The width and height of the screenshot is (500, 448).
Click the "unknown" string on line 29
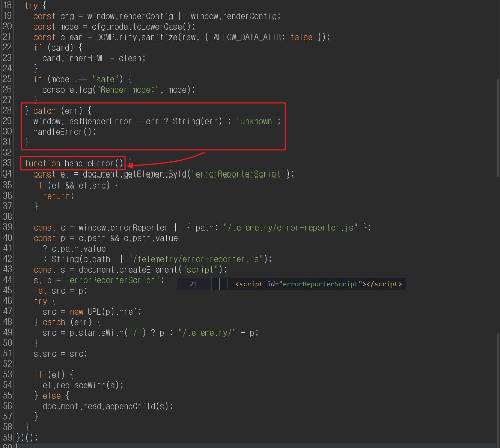tap(256, 121)
